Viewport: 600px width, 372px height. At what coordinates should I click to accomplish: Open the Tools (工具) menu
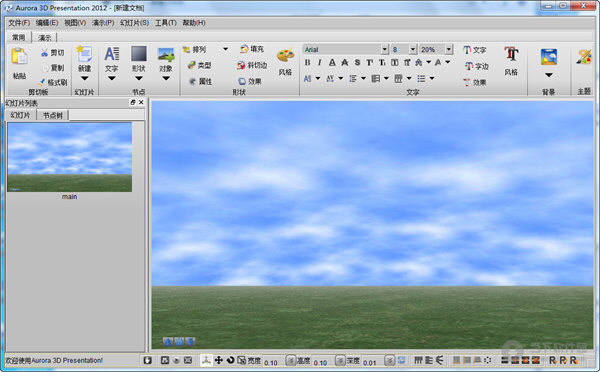pyautogui.click(x=166, y=23)
